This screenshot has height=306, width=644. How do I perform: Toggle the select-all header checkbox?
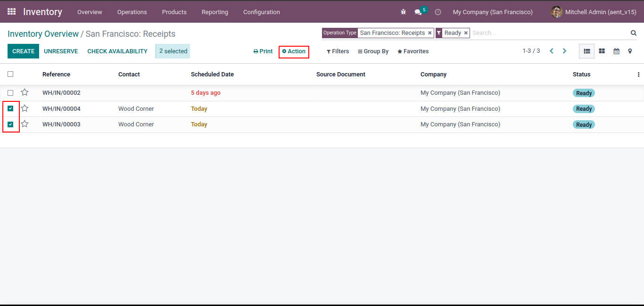coord(10,74)
